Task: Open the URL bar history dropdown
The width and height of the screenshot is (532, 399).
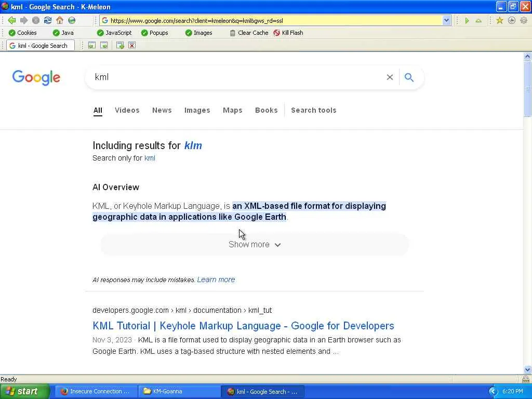Action: coord(446,21)
